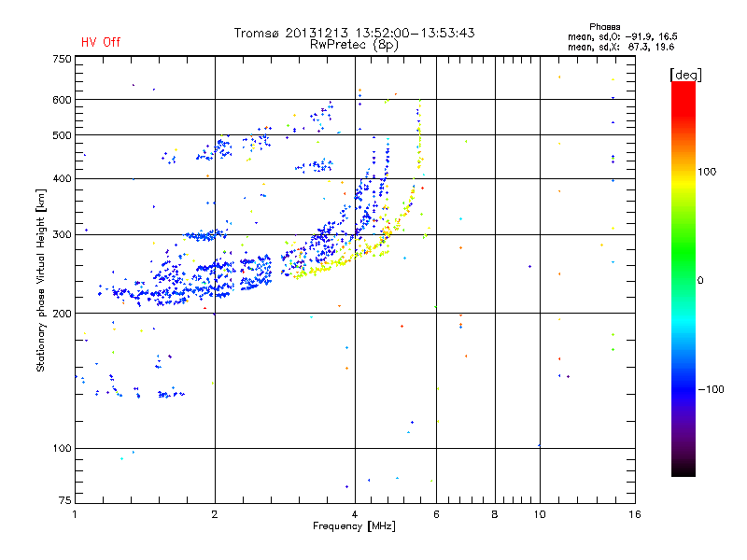Click the x-axis tick label '2'
This screenshot has width=747, height=560.
[x=215, y=514]
